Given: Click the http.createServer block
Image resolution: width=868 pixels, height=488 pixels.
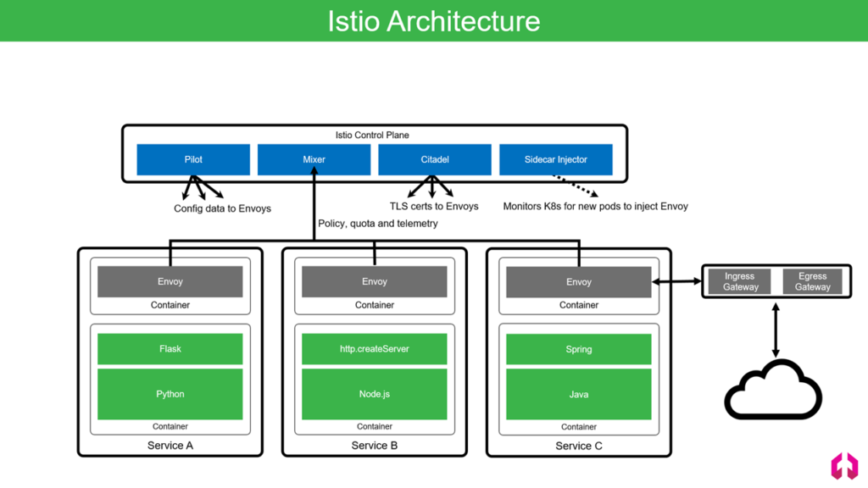Looking at the screenshot, I should (374, 348).
